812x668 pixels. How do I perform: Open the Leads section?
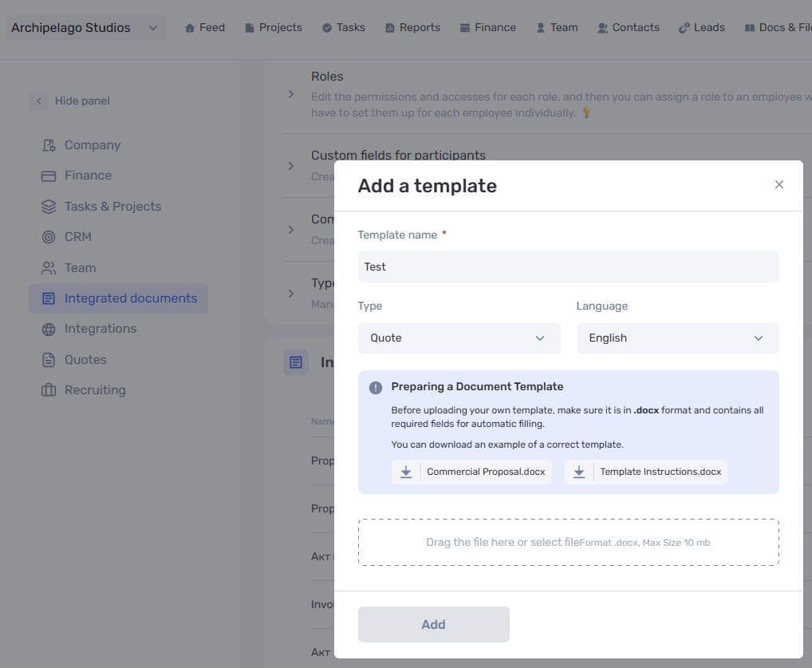[x=702, y=27]
